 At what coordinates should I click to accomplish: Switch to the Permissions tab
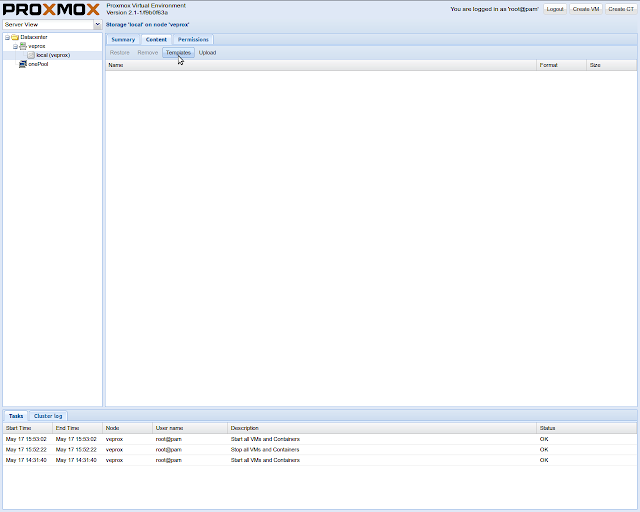tap(193, 40)
